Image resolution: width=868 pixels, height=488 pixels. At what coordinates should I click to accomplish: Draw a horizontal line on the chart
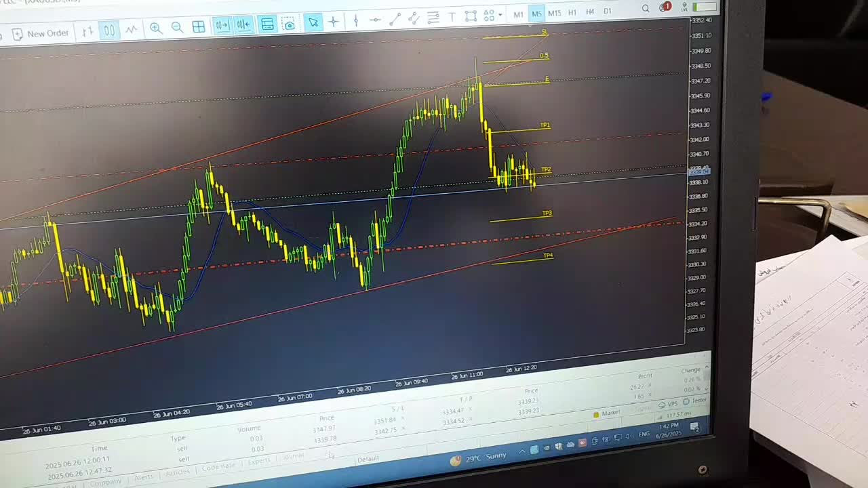(x=374, y=20)
